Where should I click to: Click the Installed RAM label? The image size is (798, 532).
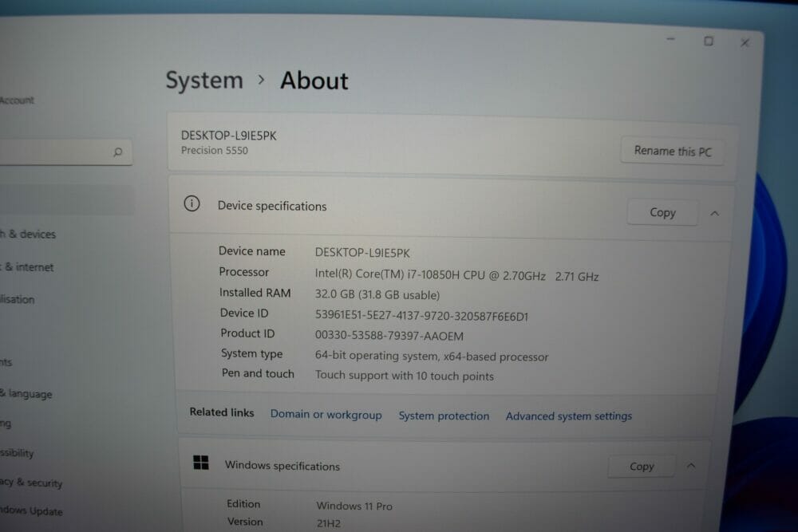(x=255, y=293)
